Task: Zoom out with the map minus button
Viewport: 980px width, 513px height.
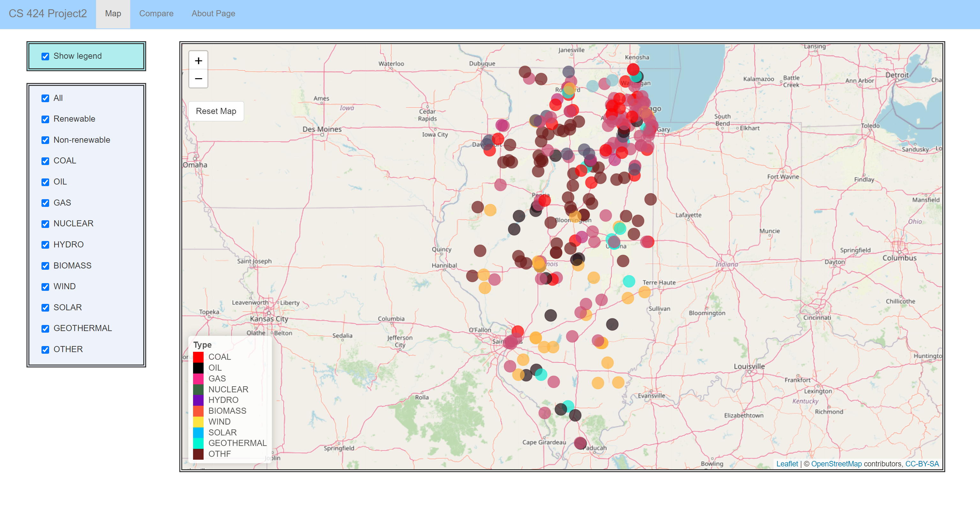Action: coord(198,79)
